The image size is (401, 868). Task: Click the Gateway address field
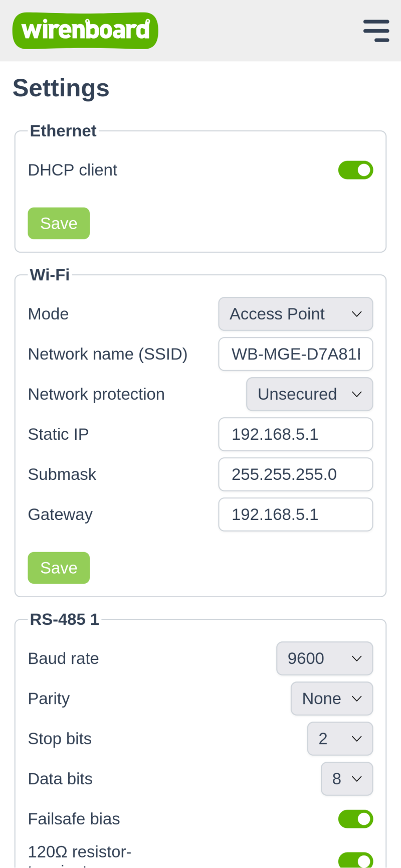click(295, 514)
